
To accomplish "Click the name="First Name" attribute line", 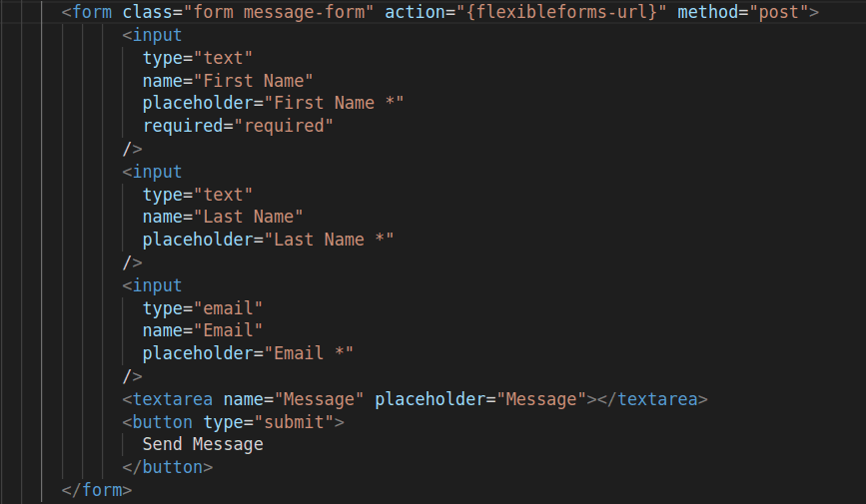I will point(228,81).
